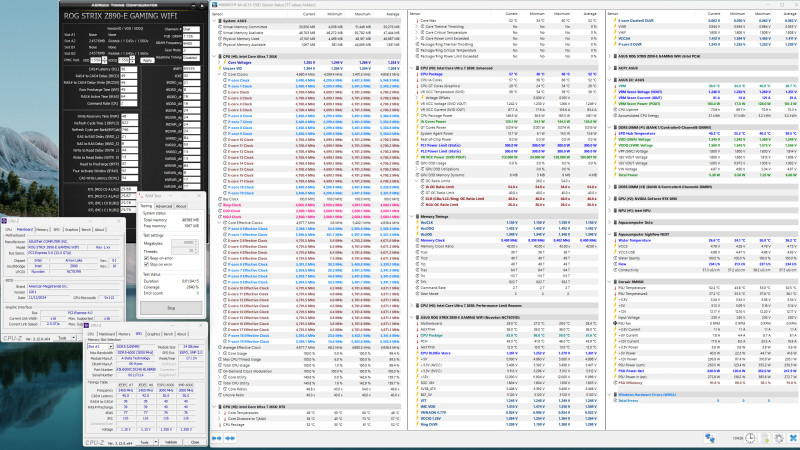Expand the NPU Intel NPU group
Screen dimensions: 800x450
point(610,210)
